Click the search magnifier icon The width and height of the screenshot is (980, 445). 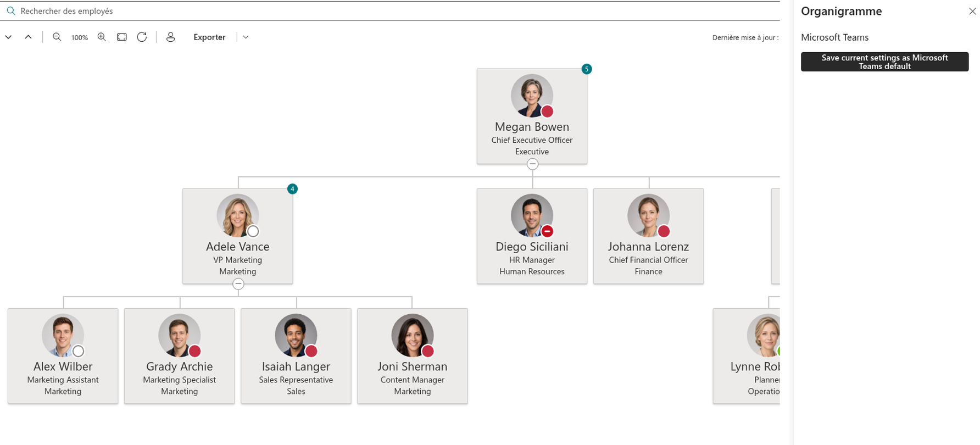pos(11,11)
